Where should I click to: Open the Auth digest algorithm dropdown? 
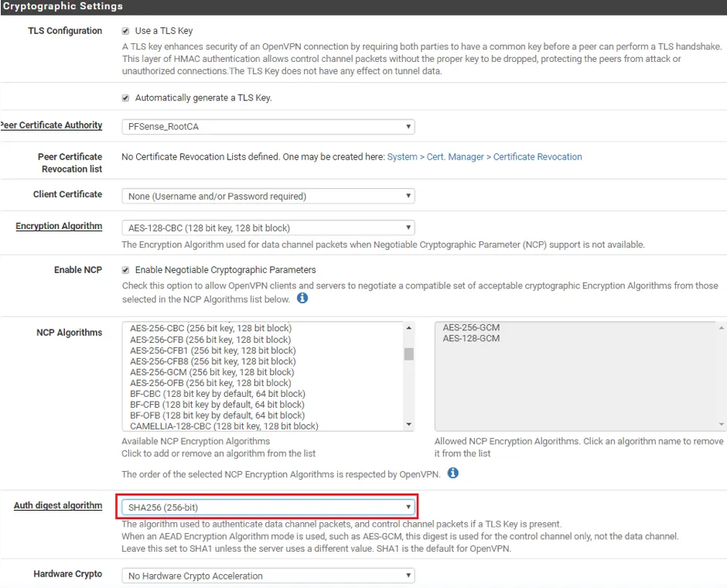(x=268, y=508)
